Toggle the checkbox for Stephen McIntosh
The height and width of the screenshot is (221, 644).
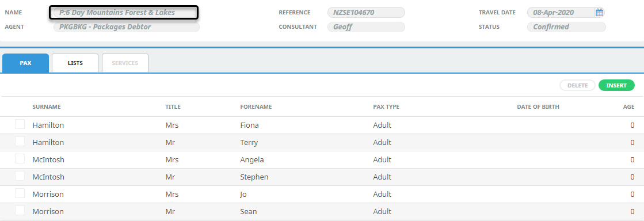pos(20,176)
